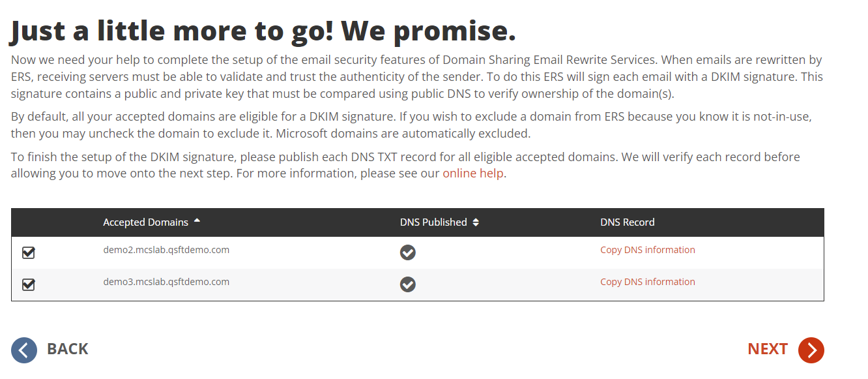
Task: Click the "Just a little more to go" heading
Action: point(263,30)
